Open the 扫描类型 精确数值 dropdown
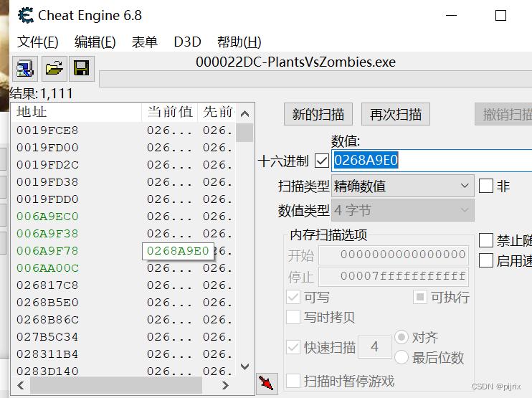 pyautogui.click(x=403, y=186)
